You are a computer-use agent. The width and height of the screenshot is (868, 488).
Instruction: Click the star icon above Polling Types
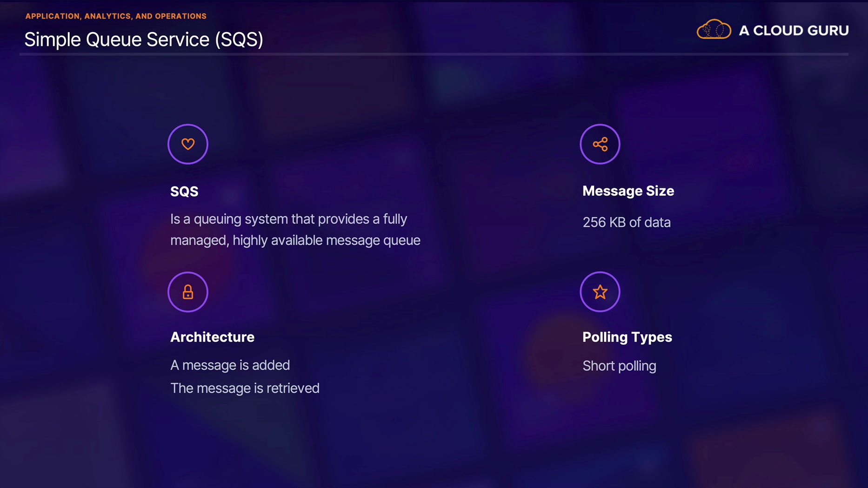(600, 292)
